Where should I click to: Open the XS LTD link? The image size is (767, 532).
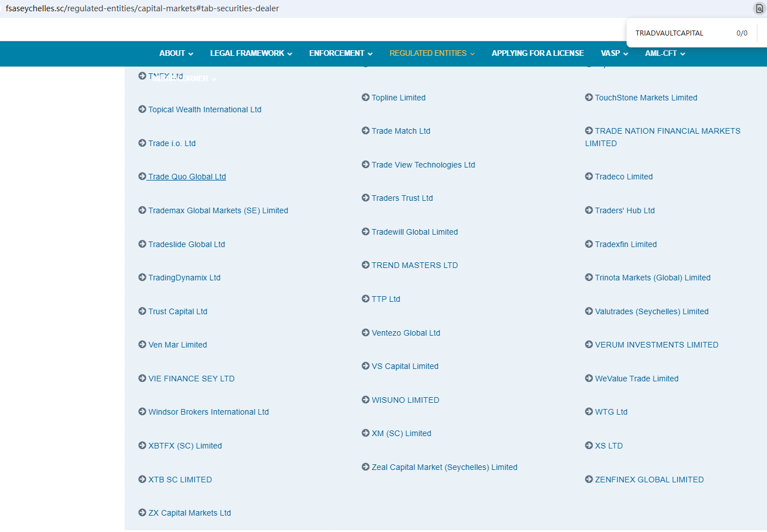pyautogui.click(x=609, y=446)
